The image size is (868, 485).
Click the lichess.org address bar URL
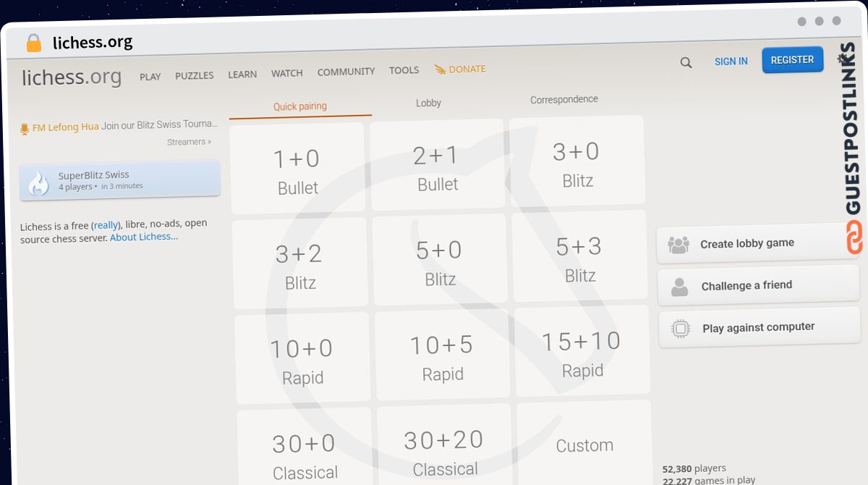point(93,42)
